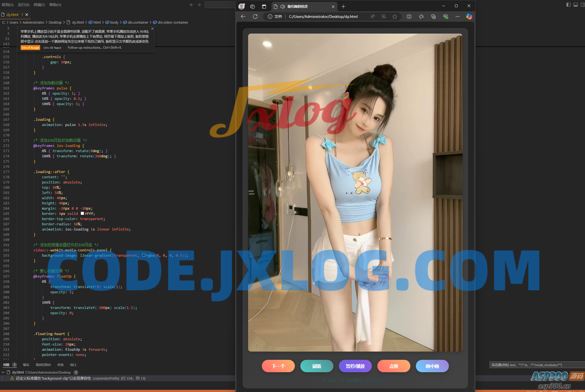The height and width of the screenshot is (392, 585).
Task: Open the browser profile avatar
Action: coord(241,6)
